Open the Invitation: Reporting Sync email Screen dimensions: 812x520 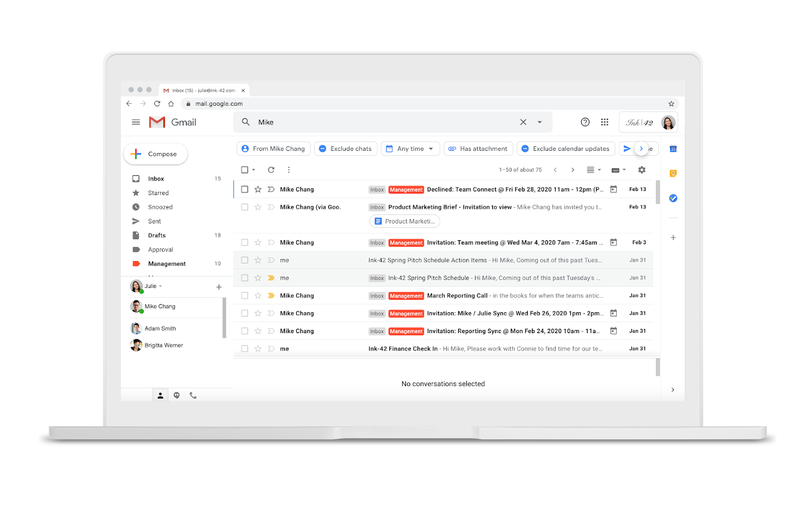point(443,331)
